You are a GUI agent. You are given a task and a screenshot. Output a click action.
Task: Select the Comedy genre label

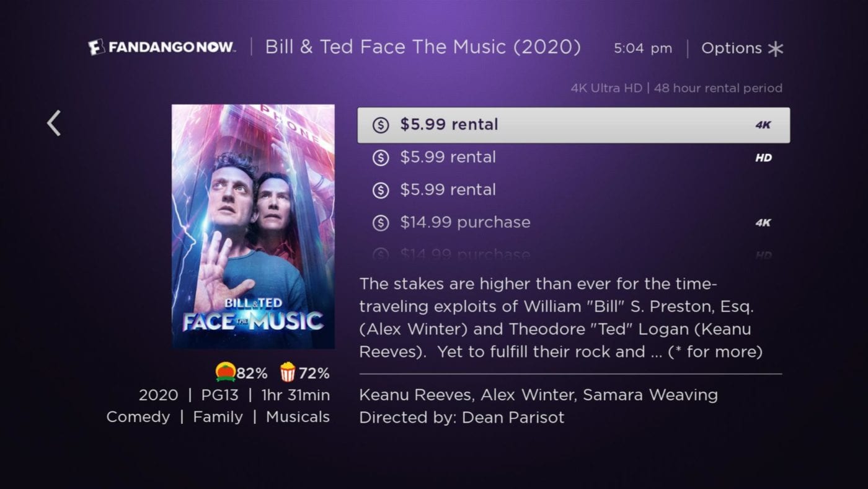[139, 416]
